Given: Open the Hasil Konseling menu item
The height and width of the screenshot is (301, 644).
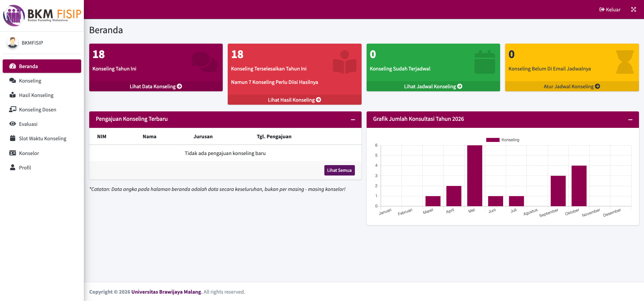Looking at the screenshot, I should tap(42, 95).
